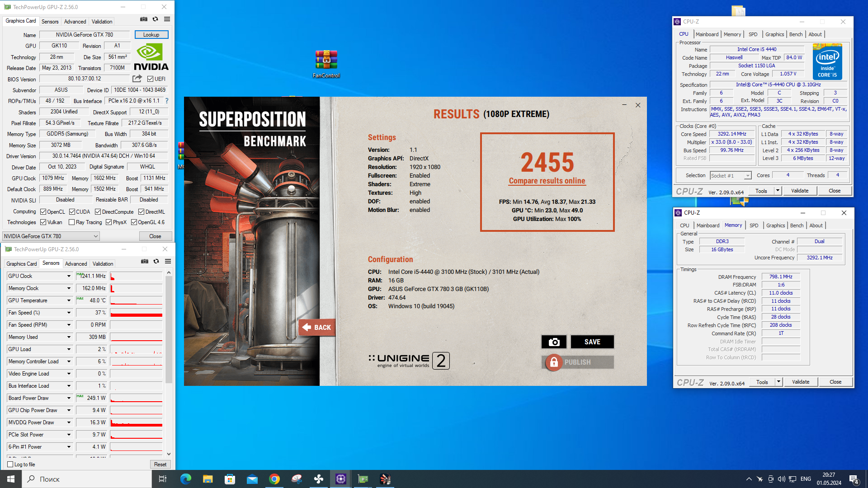This screenshot has width=868, height=488.
Task: Open hamburger menu in GPU-Z Sensors window
Action: (x=168, y=261)
